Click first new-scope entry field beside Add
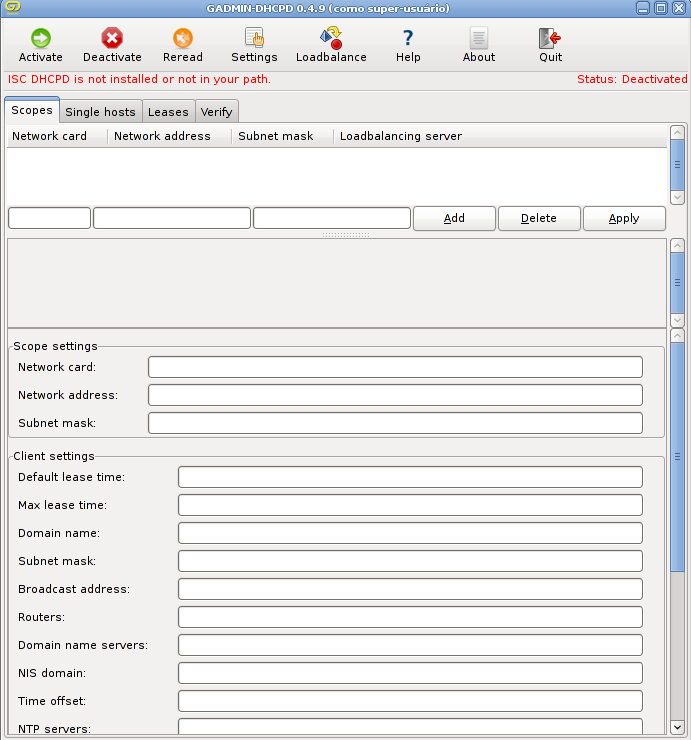 click(x=50, y=218)
